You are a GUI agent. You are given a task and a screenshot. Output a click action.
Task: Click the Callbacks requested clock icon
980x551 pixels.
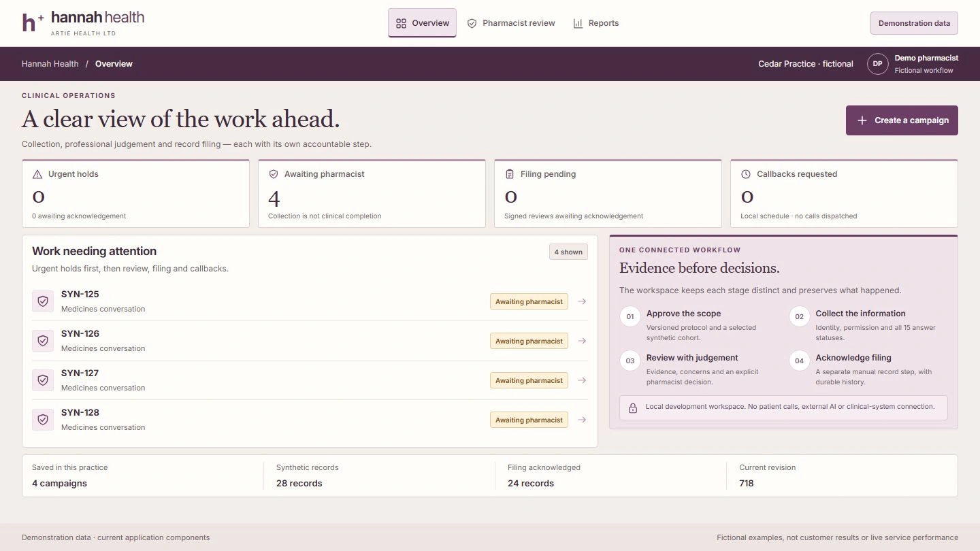pos(746,174)
